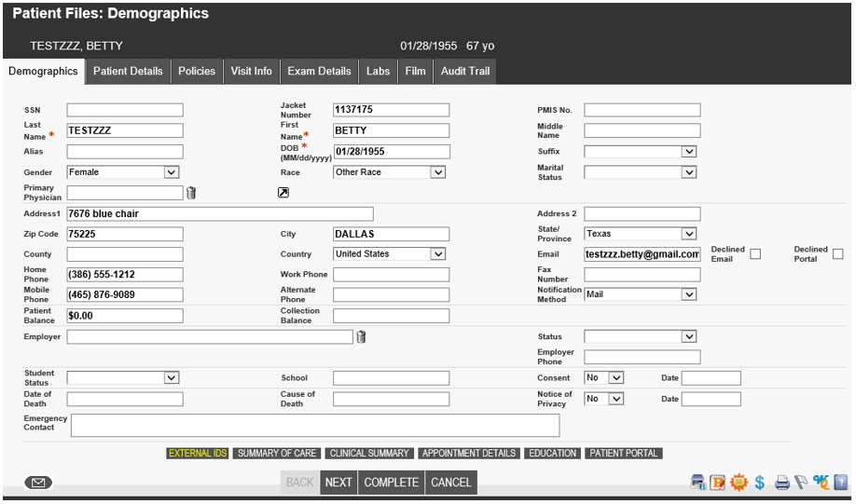Click the City field
This screenshot has width=856, height=504.
tap(392, 234)
